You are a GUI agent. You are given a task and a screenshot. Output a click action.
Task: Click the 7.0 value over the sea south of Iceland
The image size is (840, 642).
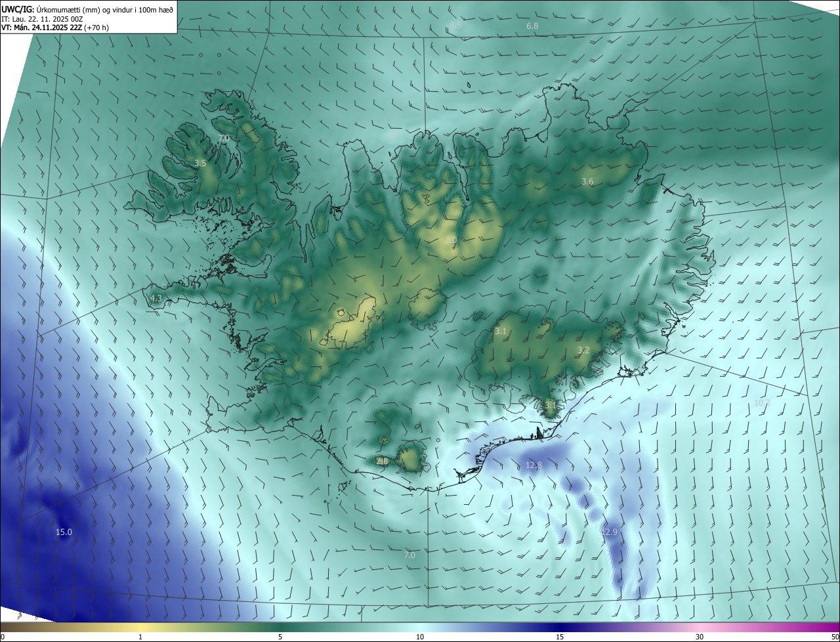coord(409,555)
